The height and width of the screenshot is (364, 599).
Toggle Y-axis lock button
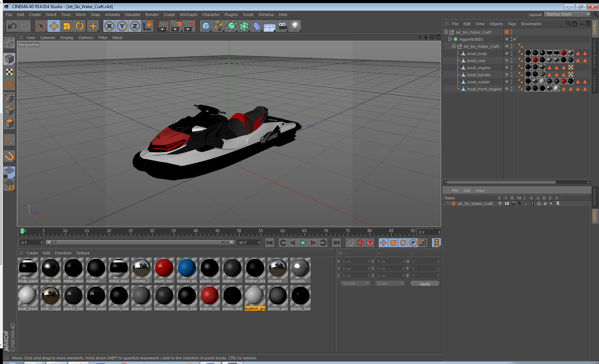(122, 26)
